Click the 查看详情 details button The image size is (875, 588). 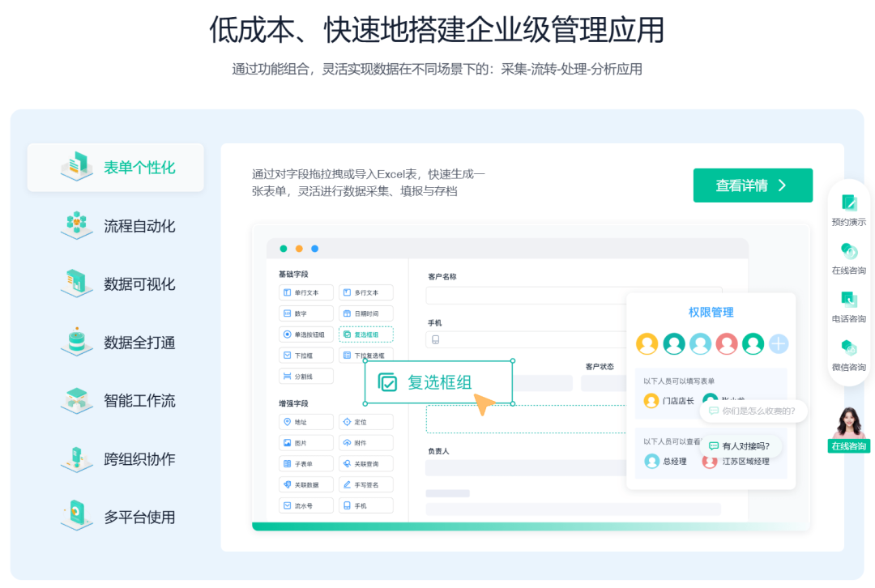753,185
